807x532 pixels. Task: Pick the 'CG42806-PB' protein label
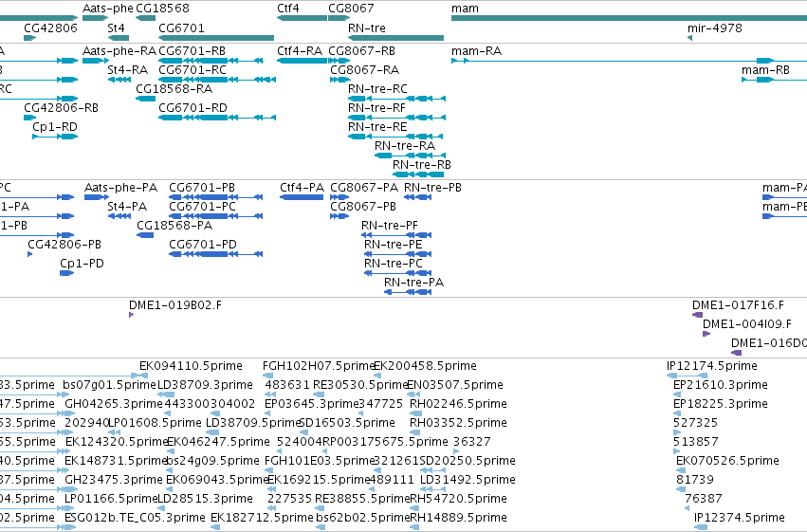64,245
